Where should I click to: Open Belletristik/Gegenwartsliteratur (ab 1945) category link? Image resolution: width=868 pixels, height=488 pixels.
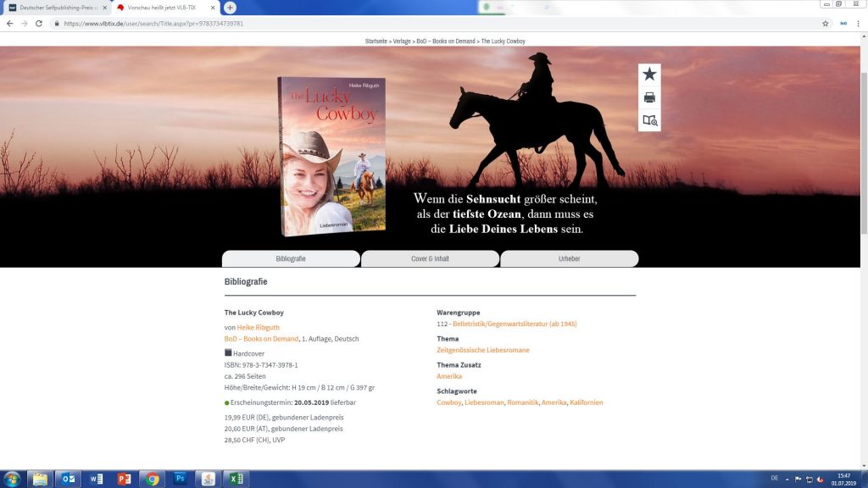(x=515, y=324)
